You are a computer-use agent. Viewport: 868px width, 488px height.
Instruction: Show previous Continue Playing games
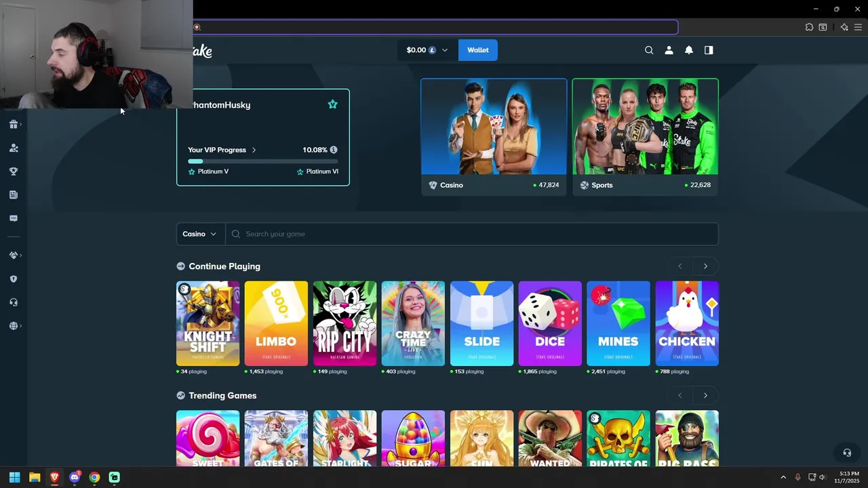(x=680, y=266)
